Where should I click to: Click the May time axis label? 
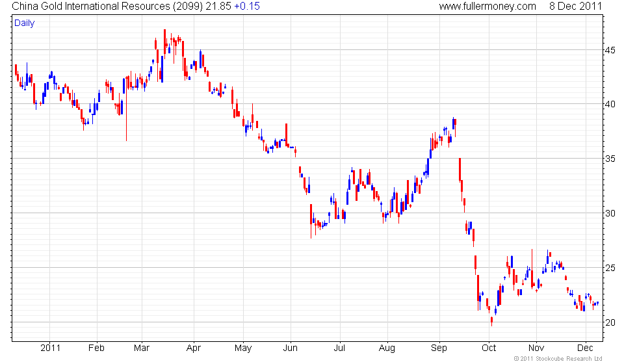point(243,348)
